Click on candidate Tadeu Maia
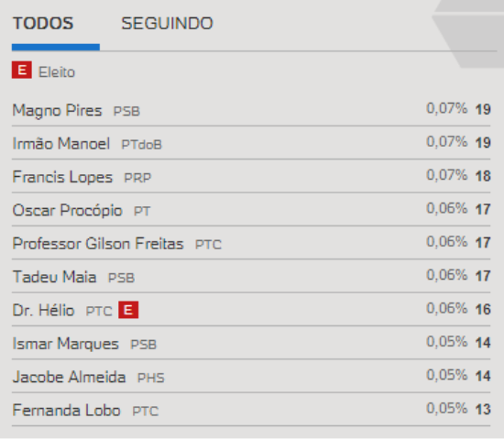This screenshot has width=504, height=440. pyautogui.click(x=54, y=277)
